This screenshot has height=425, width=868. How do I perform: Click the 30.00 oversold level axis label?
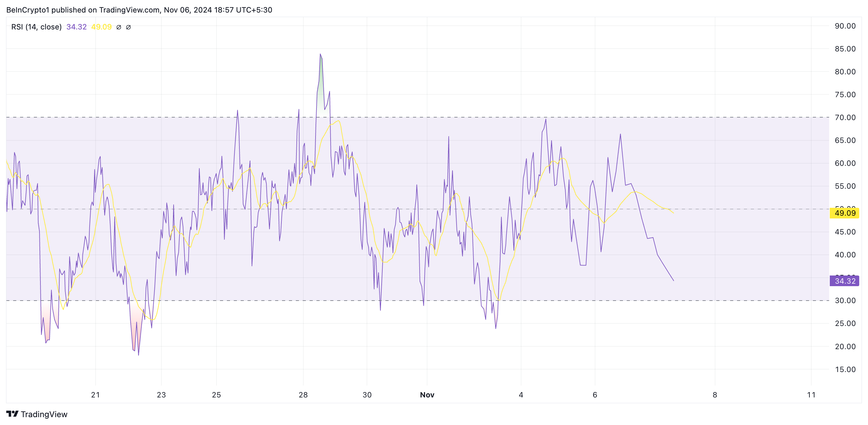tap(845, 300)
